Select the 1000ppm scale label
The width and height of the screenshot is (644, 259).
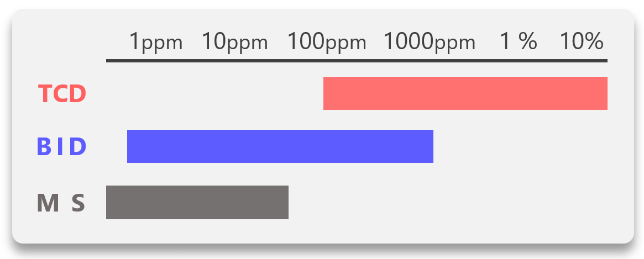pos(430,42)
